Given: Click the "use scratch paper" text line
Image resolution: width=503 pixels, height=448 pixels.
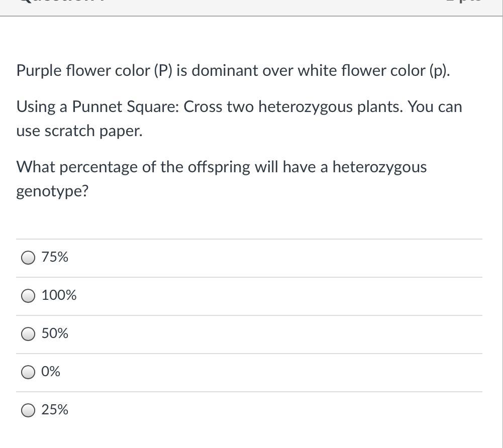Looking at the screenshot, I should [x=79, y=131].
